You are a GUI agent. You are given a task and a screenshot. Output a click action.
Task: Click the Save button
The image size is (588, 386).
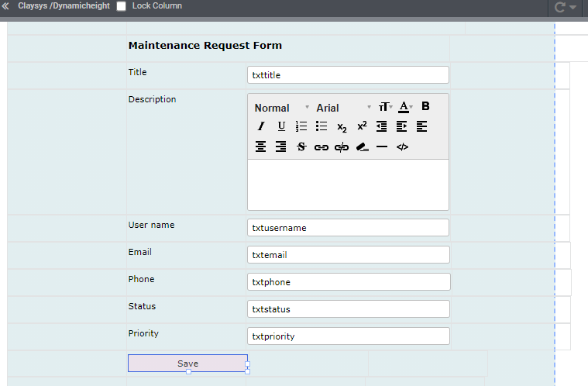tap(187, 363)
